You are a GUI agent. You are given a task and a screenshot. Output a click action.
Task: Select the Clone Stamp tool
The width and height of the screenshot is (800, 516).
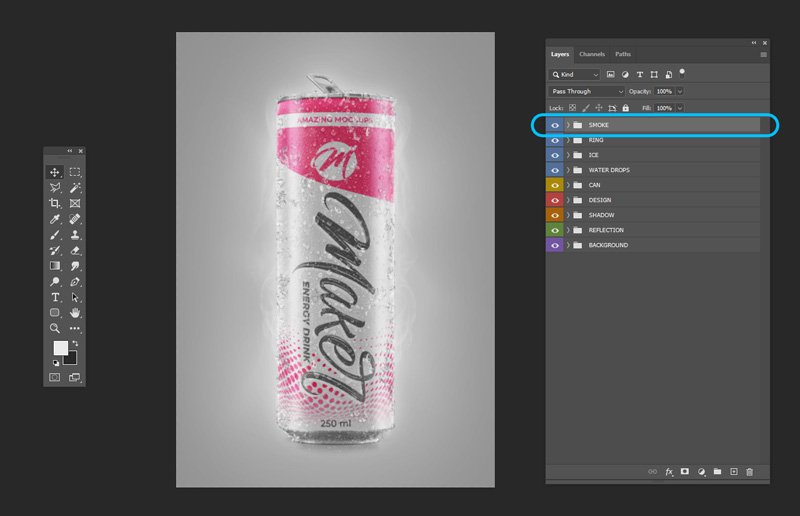pyautogui.click(x=75, y=235)
